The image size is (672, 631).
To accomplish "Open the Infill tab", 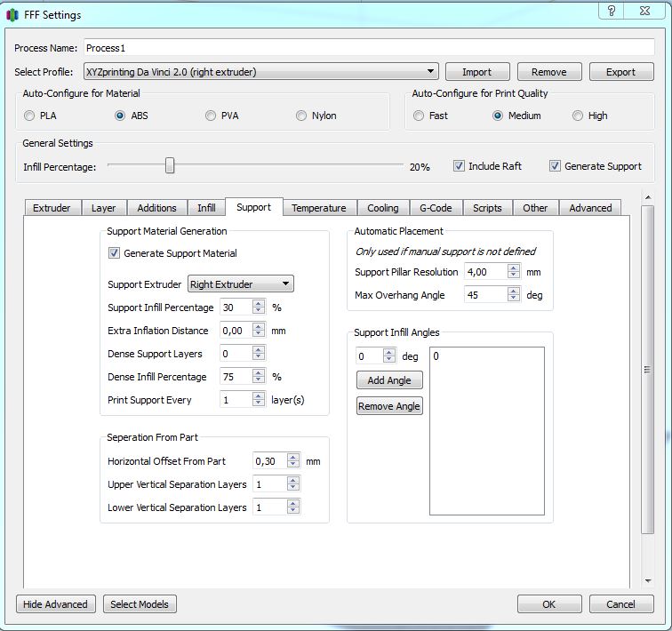I will [x=206, y=208].
